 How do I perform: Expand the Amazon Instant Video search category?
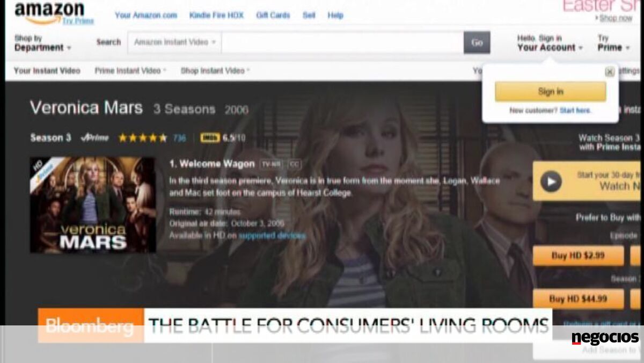[174, 42]
